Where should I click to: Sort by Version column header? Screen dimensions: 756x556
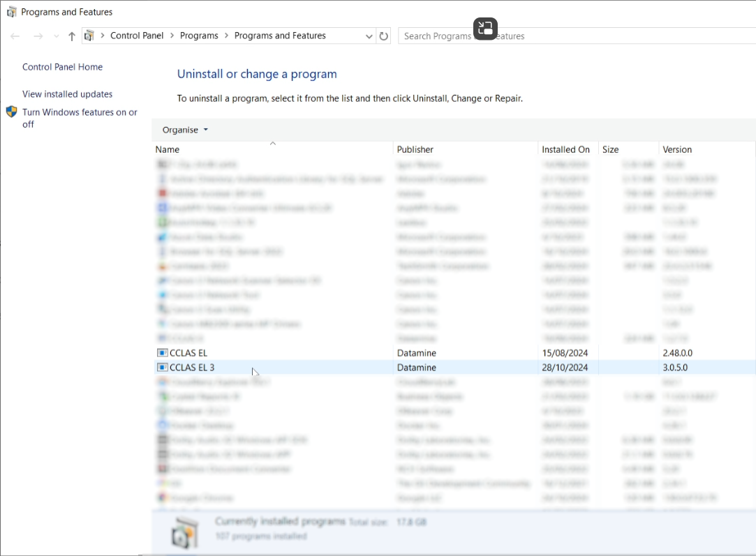click(x=707, y=149)
